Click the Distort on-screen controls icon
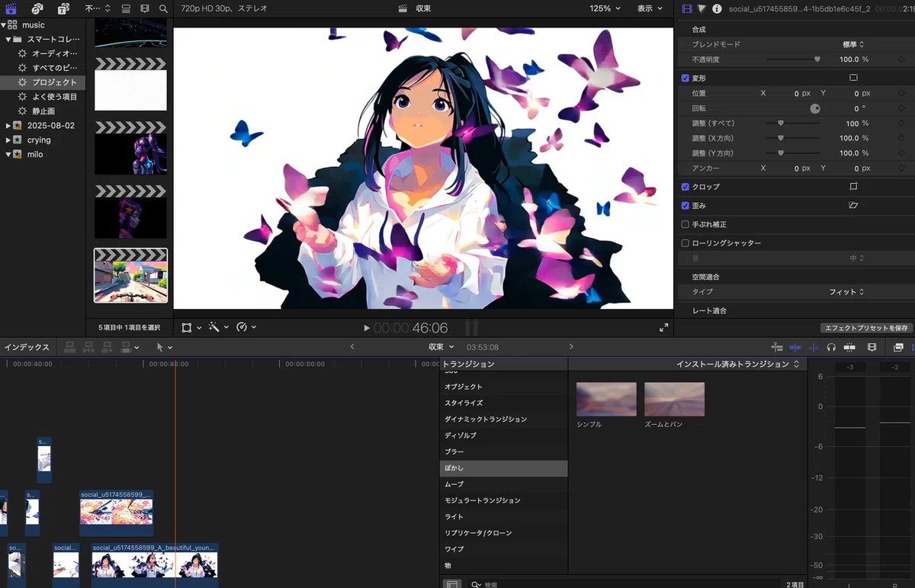The image size is (915, 588). click(x=853, y=206)
